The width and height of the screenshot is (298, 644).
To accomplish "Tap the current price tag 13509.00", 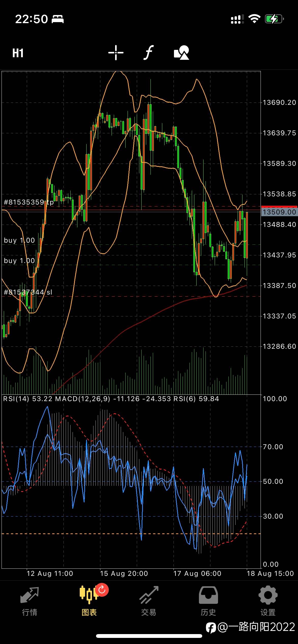I will coord(279,212).
